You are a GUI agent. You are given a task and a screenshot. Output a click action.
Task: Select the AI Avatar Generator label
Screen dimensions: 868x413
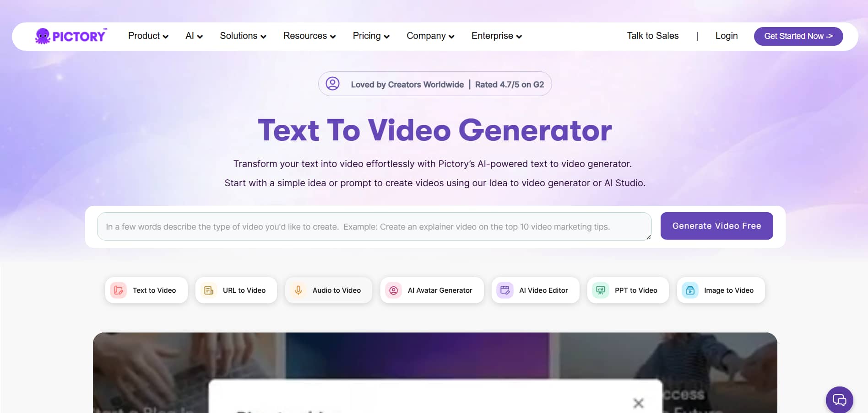click(x=440, y=290)
